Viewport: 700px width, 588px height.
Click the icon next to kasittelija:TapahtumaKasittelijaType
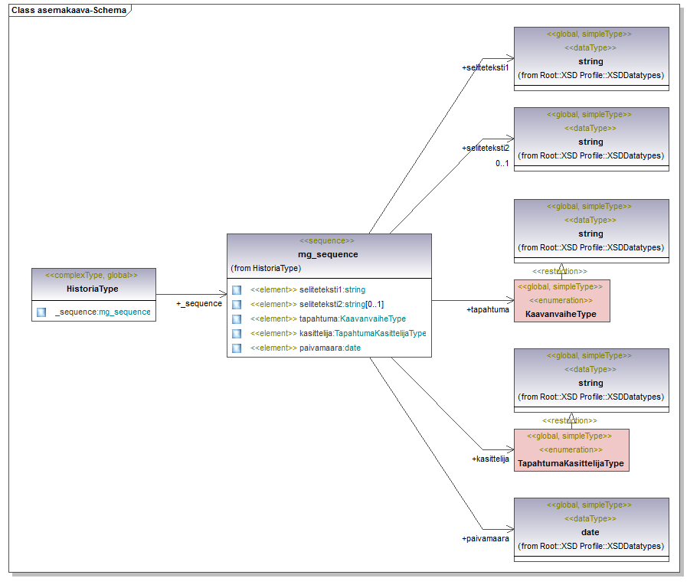(x=237, y=334)
